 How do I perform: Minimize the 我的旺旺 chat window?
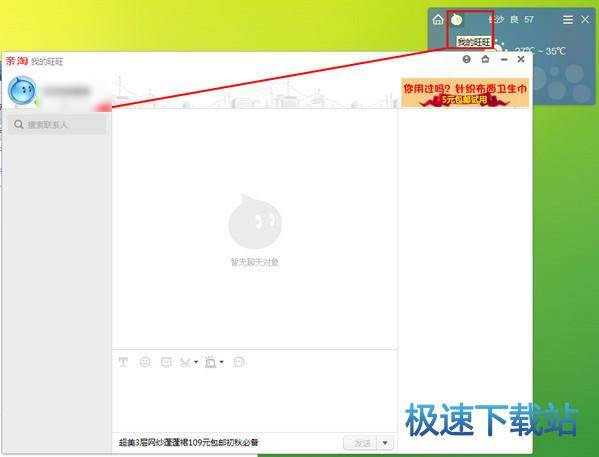[x=504, y=60]
